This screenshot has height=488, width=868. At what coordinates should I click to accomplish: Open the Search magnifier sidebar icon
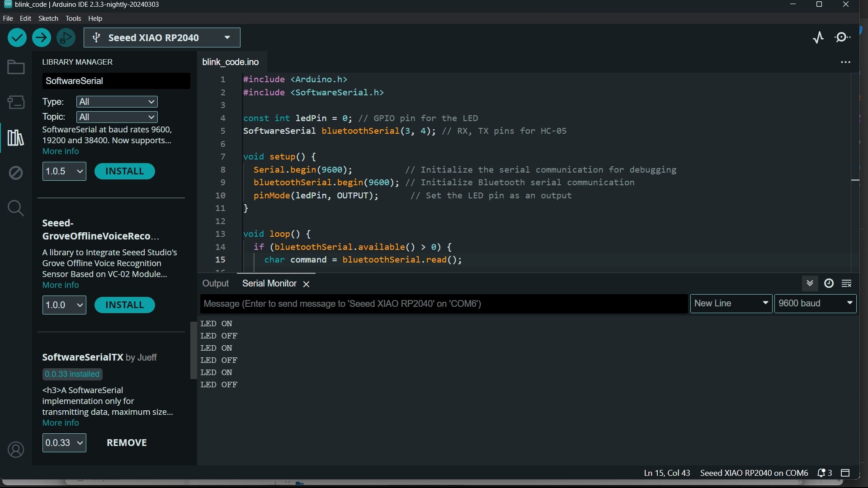click(16, 208)
